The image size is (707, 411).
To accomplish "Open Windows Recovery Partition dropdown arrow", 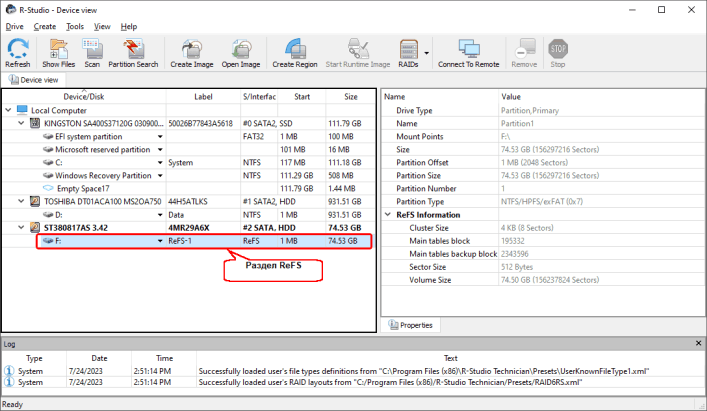I will [160, 176].
